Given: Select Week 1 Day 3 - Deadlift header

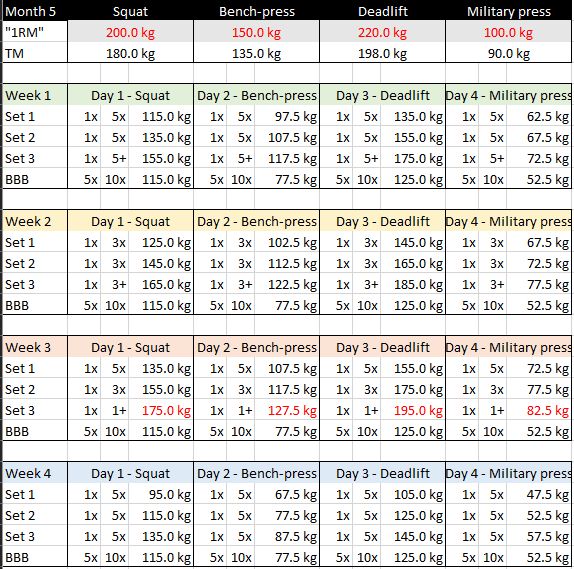Looking at the screenshot, I should (x=382, y=96).
